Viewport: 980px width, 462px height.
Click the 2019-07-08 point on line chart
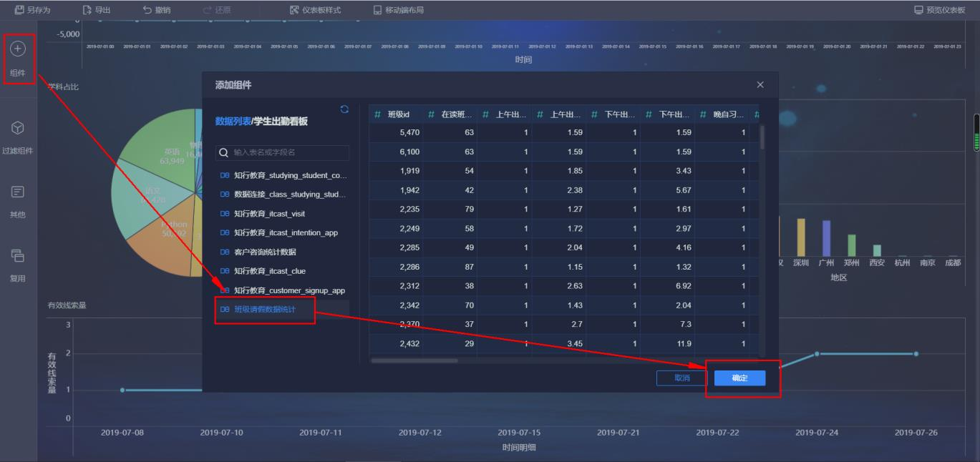pyautogui.click(x=122, y=390)
